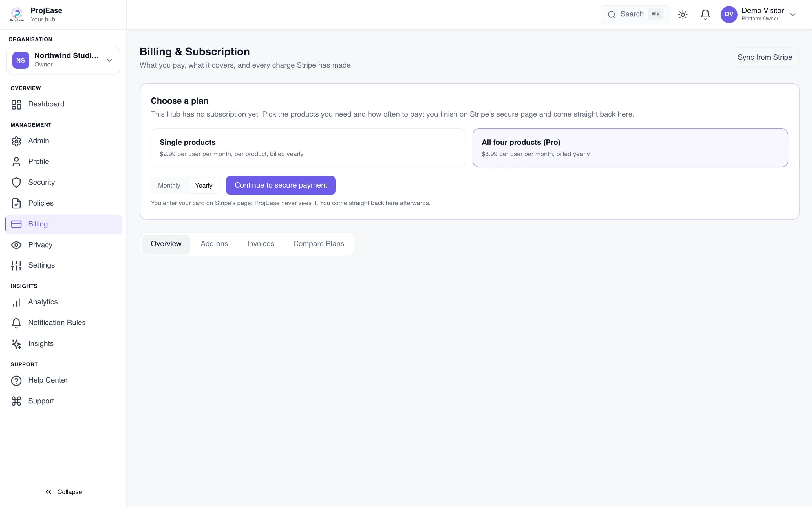This screenshot has height=507, width=812.
Task: Open the notifications bell in the header
Action: [x=705, y=14]
